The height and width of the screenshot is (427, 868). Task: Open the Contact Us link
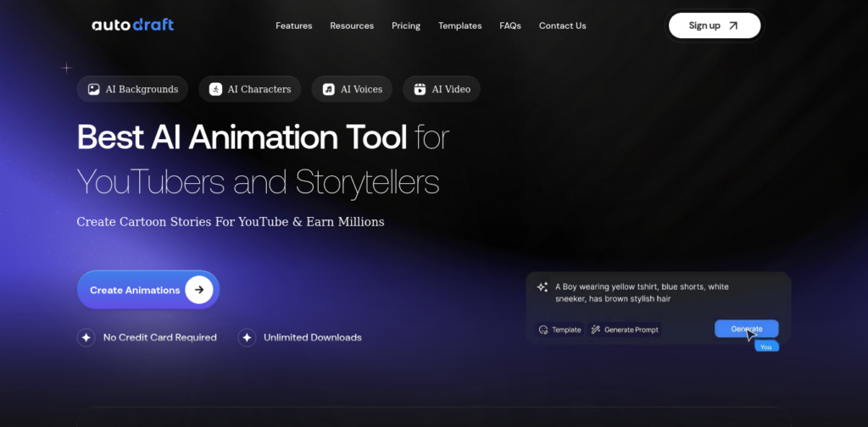point(563,26)
